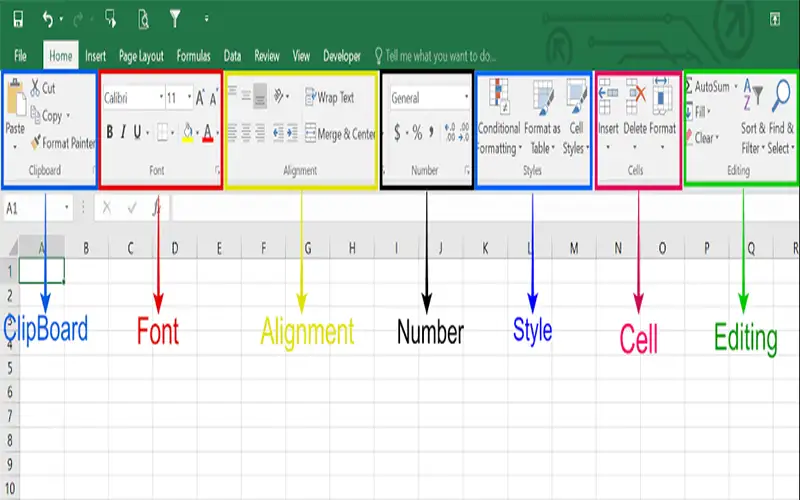This screenshot has width=800, height=500.
Task: Expand the General number format dropdown
Action: [x=428, y=98]
